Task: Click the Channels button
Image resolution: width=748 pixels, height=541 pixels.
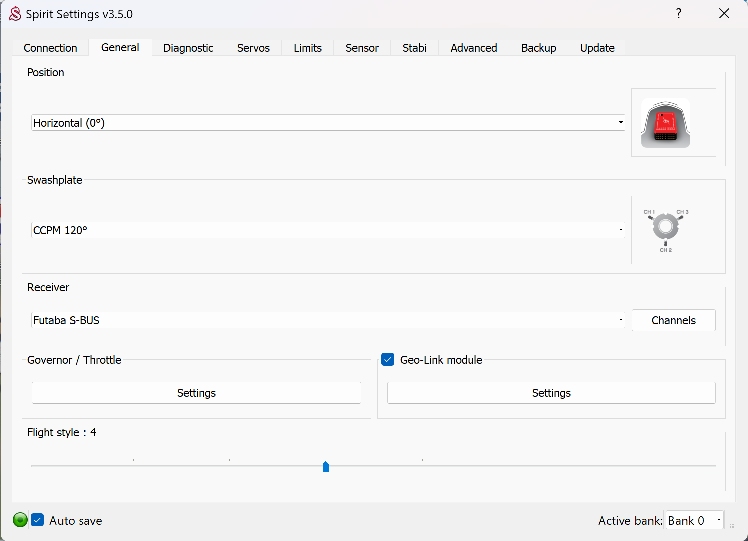Action: pyautogui.click(x=673, y=320)
